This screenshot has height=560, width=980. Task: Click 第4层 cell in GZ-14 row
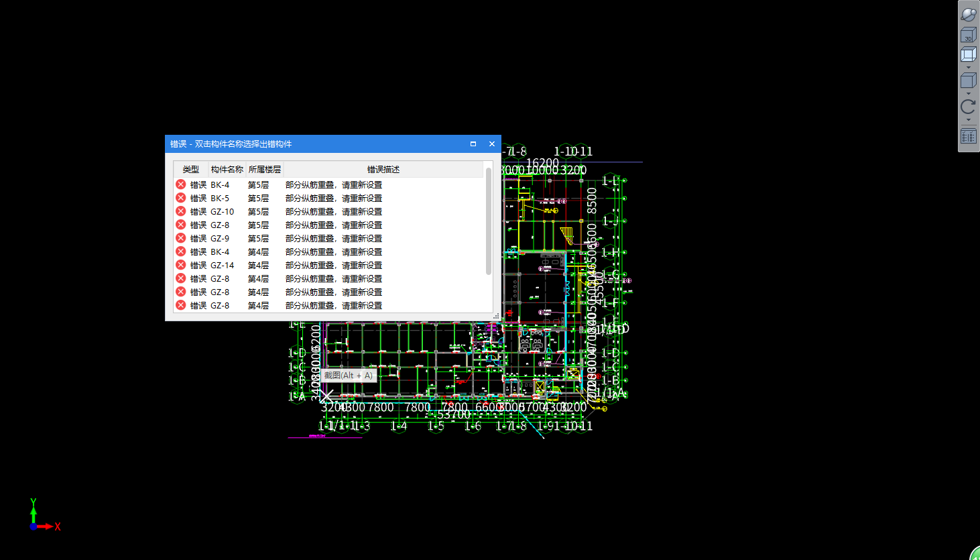pos(258,265)
